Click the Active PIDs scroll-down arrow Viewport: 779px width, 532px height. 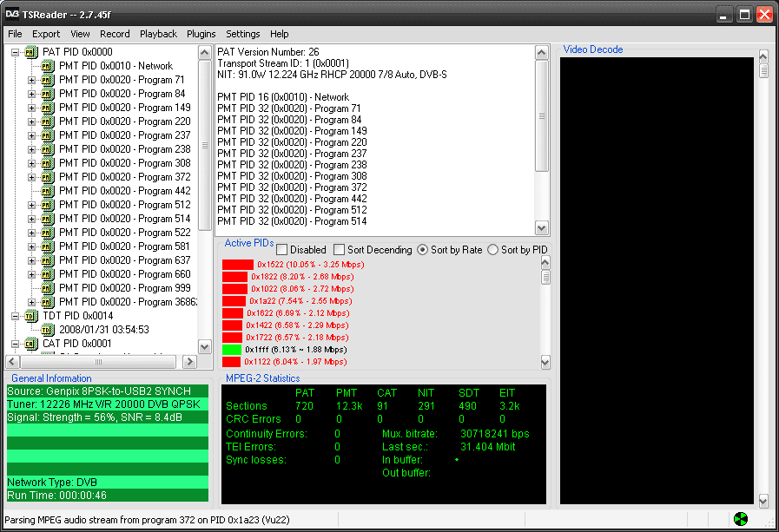pyautogui.click(x=545, y=362)
